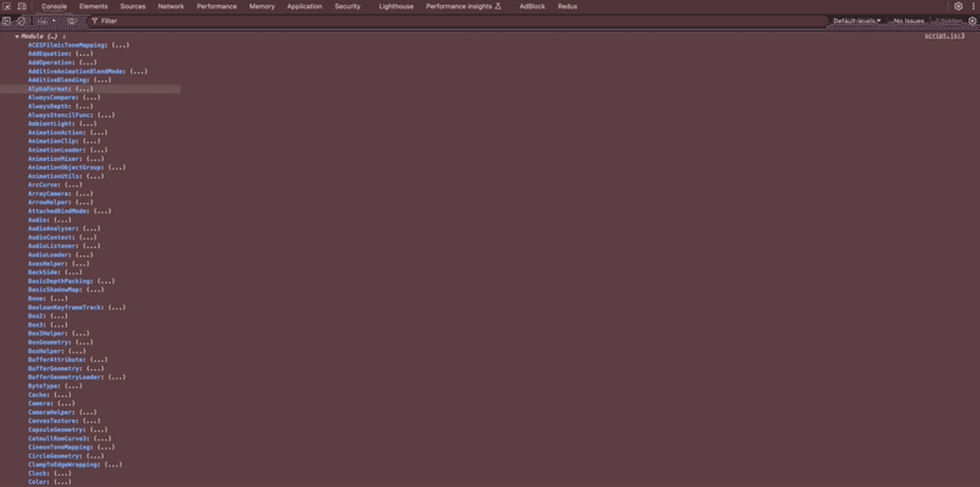980x487 pixels.
Task: Click the CapsuleGeometry property row
Action: coord(67,430)
